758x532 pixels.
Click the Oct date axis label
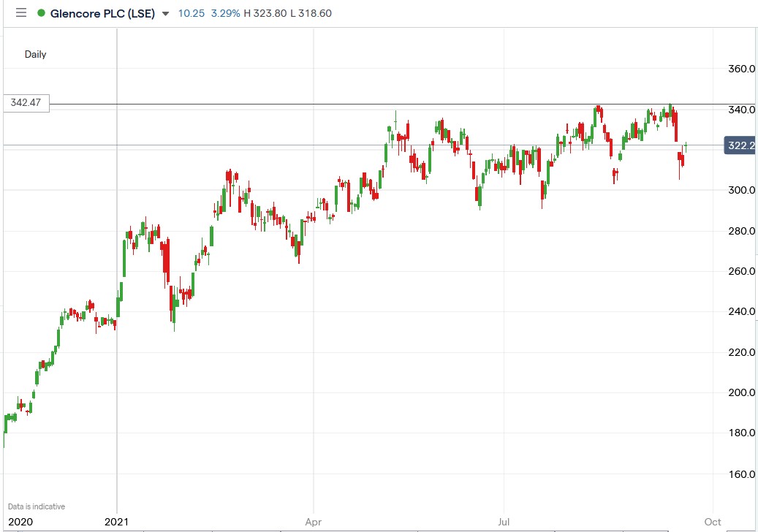point(711,522)
